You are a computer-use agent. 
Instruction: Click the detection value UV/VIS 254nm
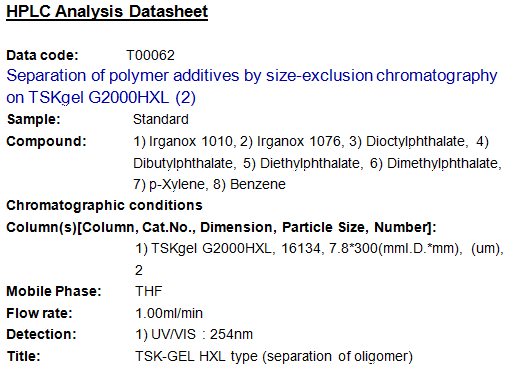[202, 334]
